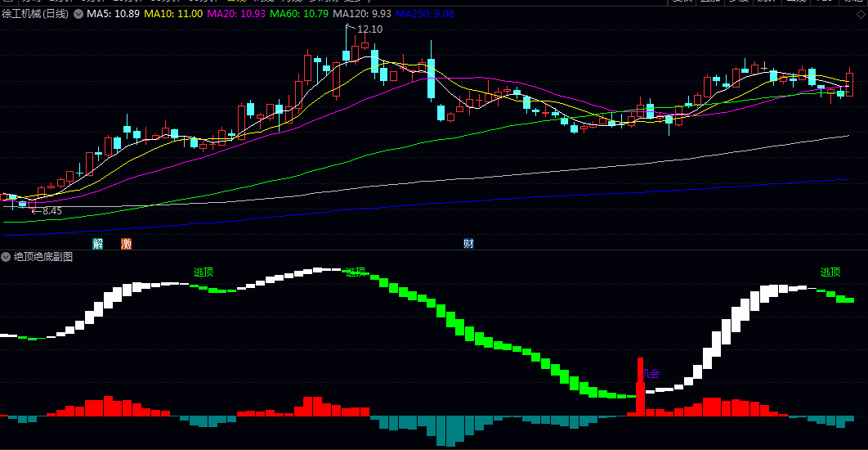The width and height of the screenshot is (868, 450).
Task: Click the 激 event marker icon
Action: pos(126,243)
